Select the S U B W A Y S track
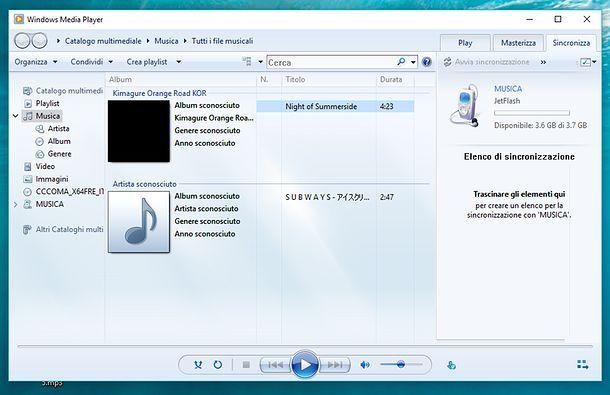The width and height of the screenshot is (610, 395). tap(335, 197)
